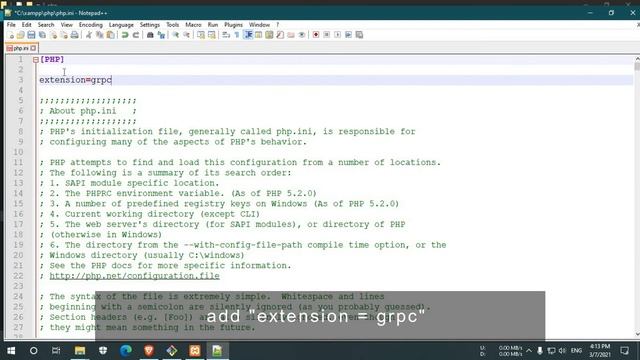Open the Plugins menu
The height and width of the screenshot is (360, 640).
pyautogui.click(x=233, y=25)
